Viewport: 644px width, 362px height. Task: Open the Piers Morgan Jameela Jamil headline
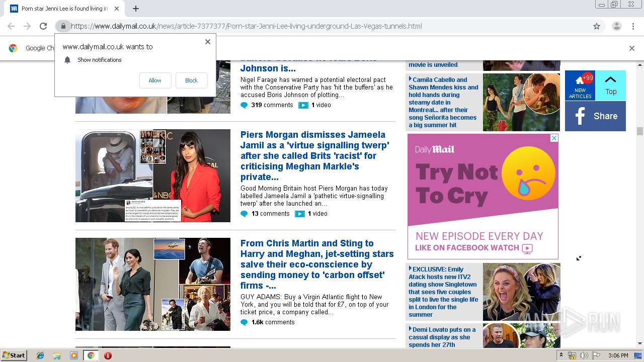[314, 155]
